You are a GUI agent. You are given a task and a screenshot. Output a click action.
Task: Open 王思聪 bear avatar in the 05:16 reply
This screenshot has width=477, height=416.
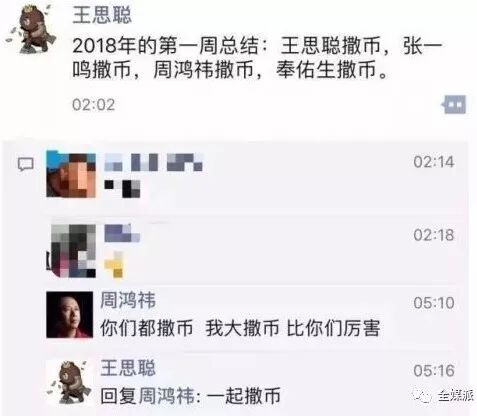point(70,382)
